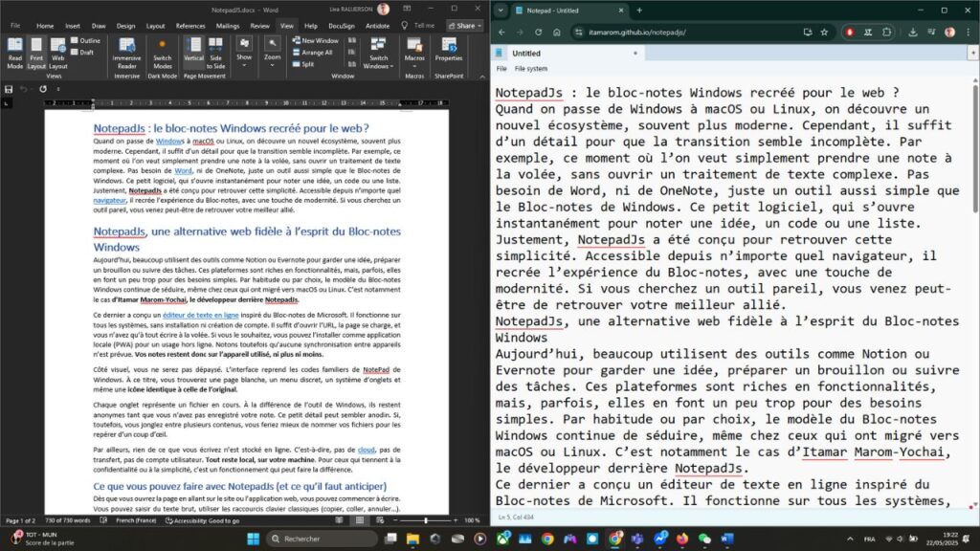The height and width of the screenshot is (551, 980).
Task: Click the NotepadJs vertical scrollbar
Action: click(x=975, y=148)
